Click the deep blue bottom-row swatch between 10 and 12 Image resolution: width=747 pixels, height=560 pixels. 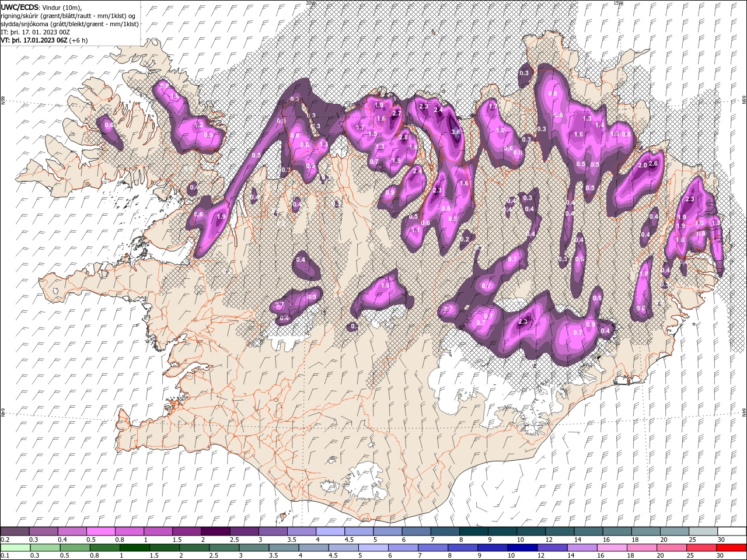[522, 548]
